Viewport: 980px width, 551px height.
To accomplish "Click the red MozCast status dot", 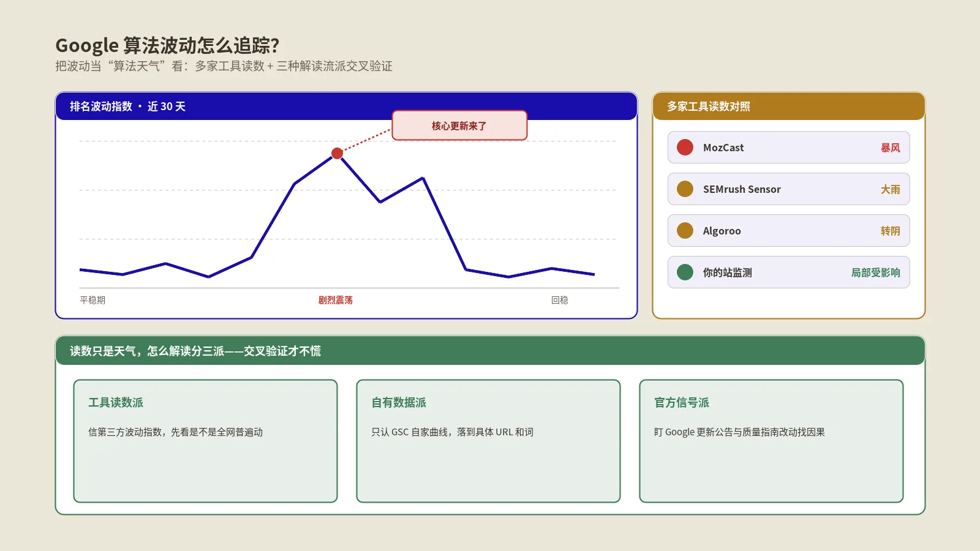I will [685, 148].
